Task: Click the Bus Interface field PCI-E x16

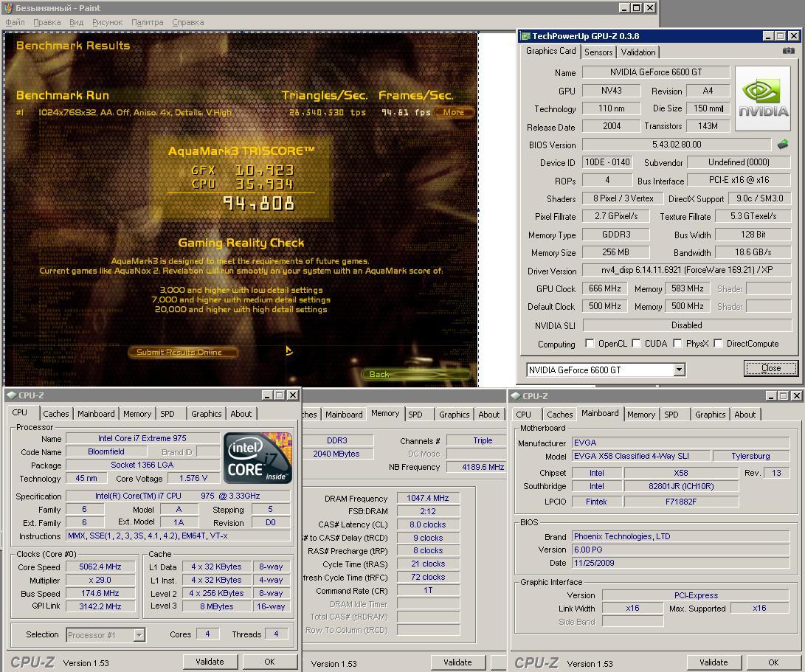Action: 739,180
